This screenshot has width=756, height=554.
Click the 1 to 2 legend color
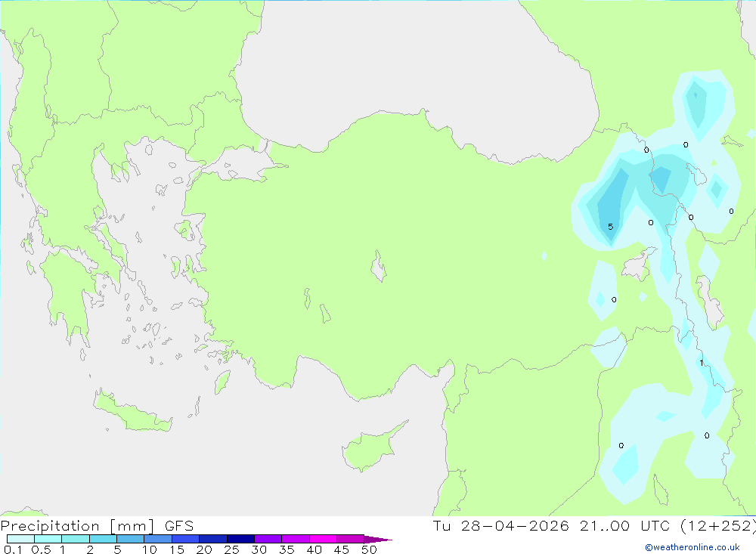[x=76, y=539]
